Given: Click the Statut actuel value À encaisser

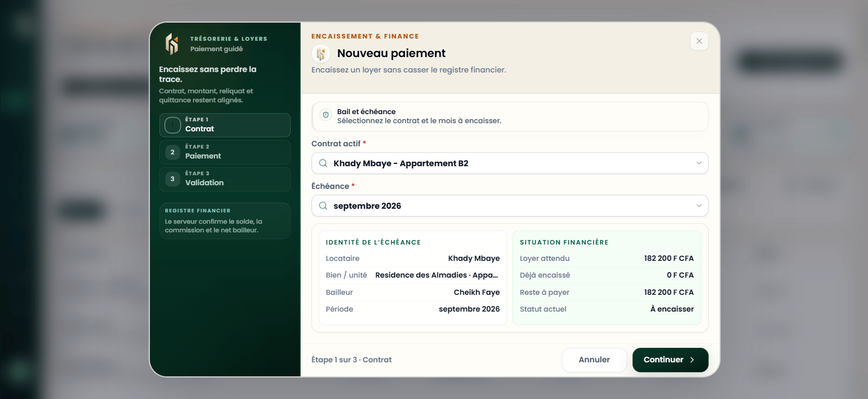Looking at the screenshot, I should click(672, 309).
